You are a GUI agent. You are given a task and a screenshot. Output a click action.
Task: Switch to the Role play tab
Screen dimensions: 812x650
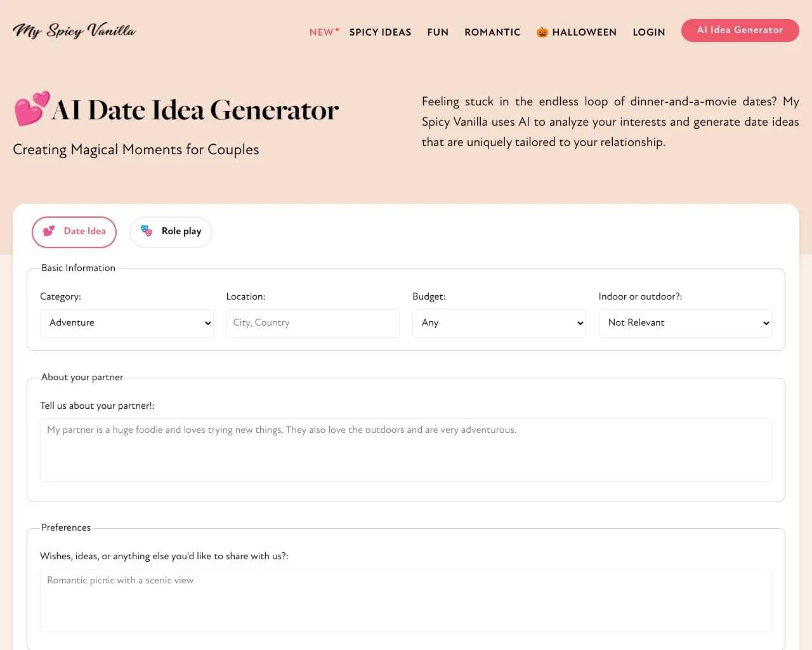click(171, 232)
